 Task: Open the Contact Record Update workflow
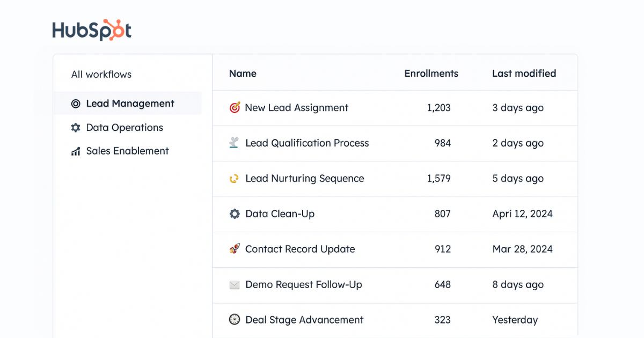300,249
